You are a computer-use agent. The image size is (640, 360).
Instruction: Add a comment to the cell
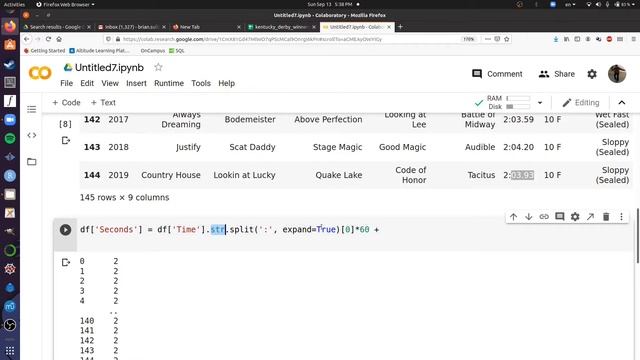560,217
